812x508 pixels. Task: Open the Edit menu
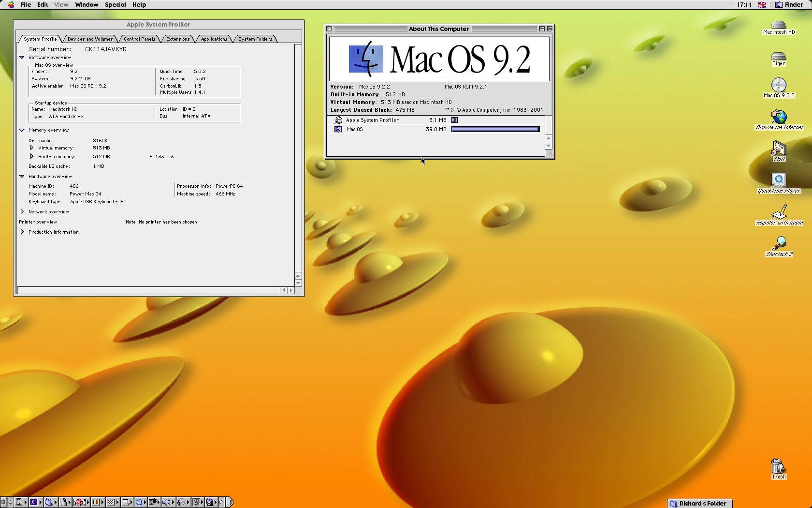click(43, 5)
